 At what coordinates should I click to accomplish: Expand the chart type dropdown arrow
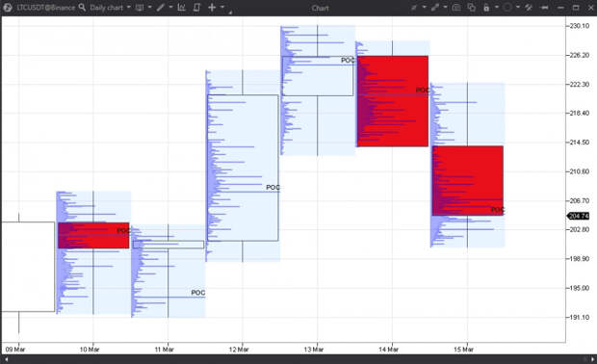click(x=149, y=8)
